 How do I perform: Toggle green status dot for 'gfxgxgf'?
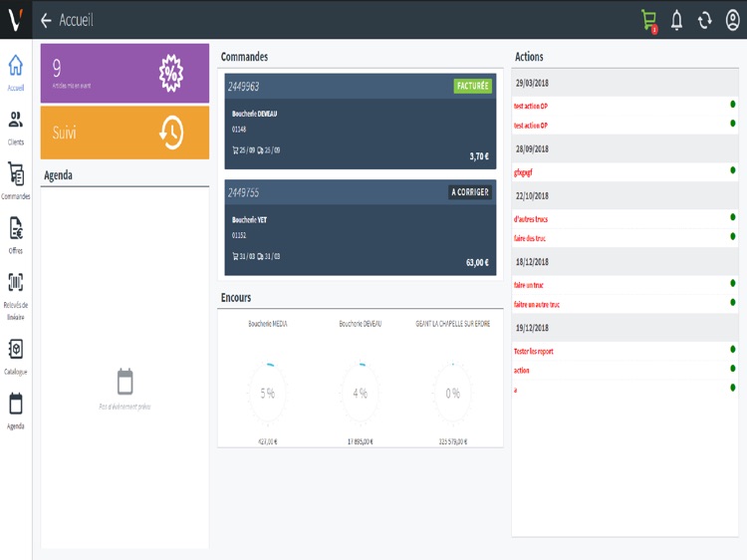[733, 170]
